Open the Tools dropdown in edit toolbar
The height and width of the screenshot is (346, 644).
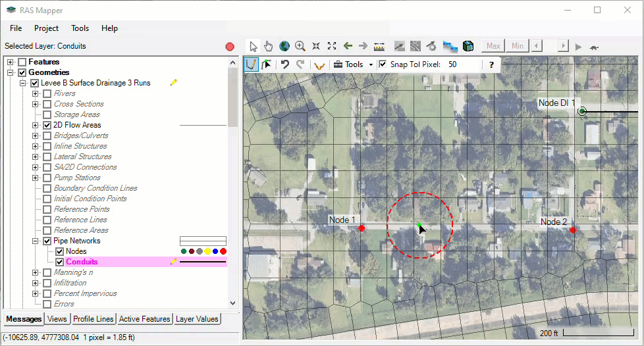click(x=353, y=64)
